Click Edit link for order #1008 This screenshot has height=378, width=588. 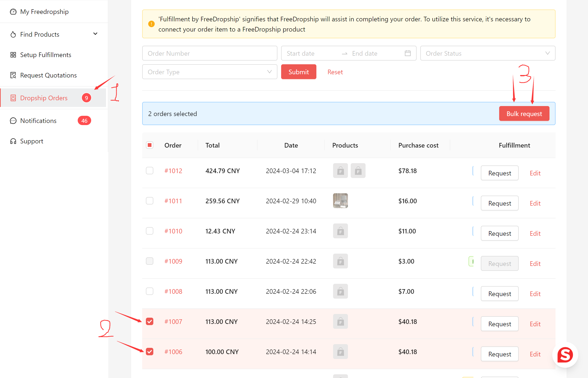click(x=535, y=294)
